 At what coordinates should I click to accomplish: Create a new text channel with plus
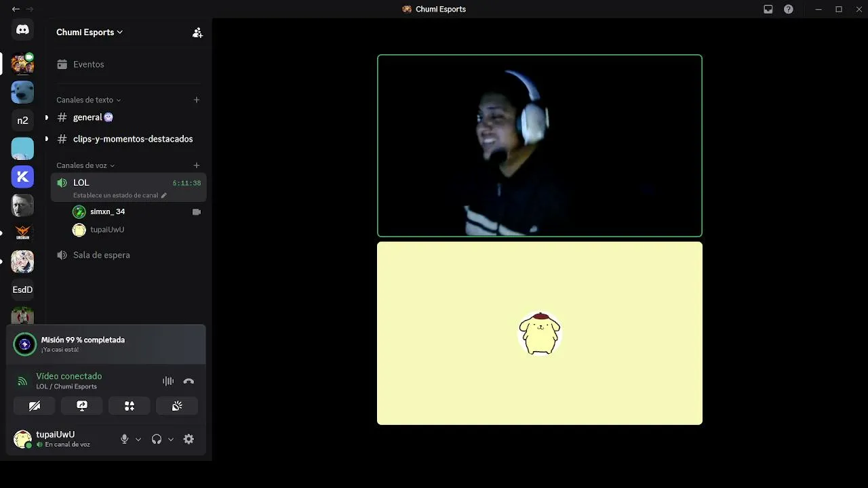(197, 100)
